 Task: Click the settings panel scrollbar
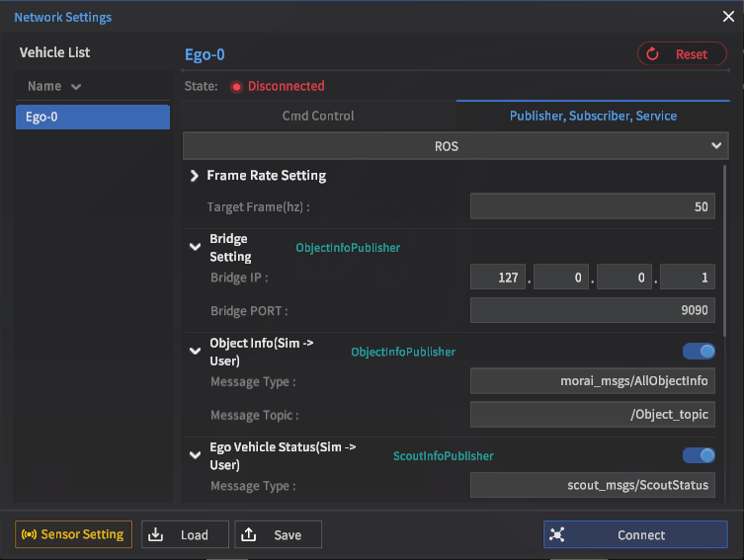[x=724, y=251]
